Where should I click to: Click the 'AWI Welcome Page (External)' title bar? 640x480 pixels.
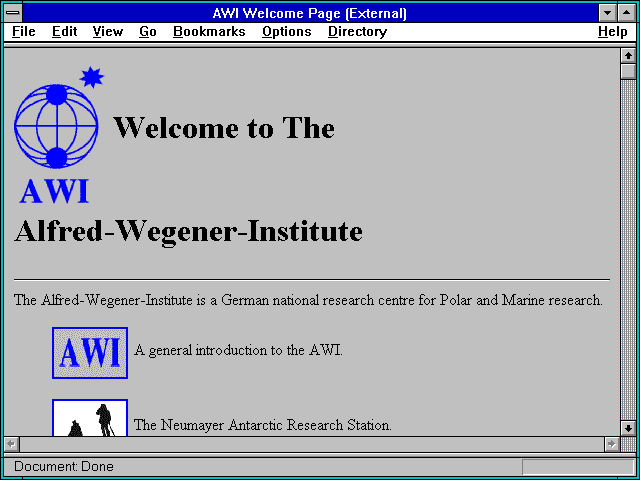(310, 13)
